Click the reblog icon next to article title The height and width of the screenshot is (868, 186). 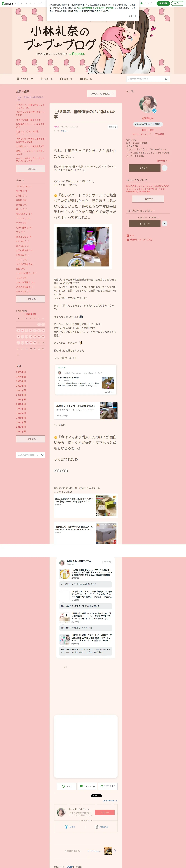click(56, 112)
